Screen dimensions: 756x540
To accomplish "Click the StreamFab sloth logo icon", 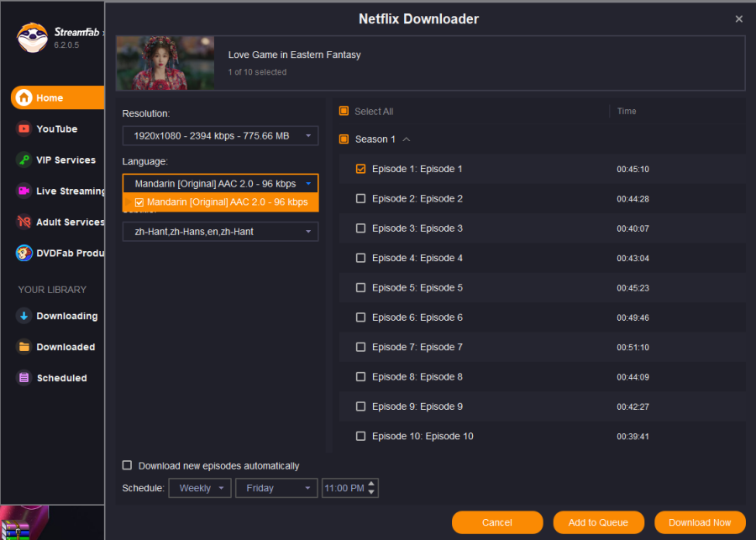I will coord(33,37).
